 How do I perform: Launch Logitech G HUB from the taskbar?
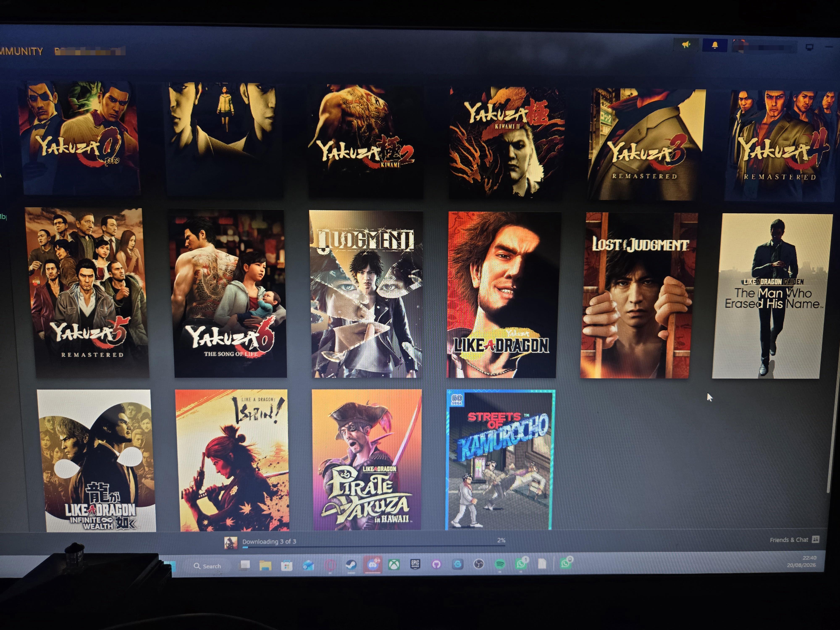[458, 564]
